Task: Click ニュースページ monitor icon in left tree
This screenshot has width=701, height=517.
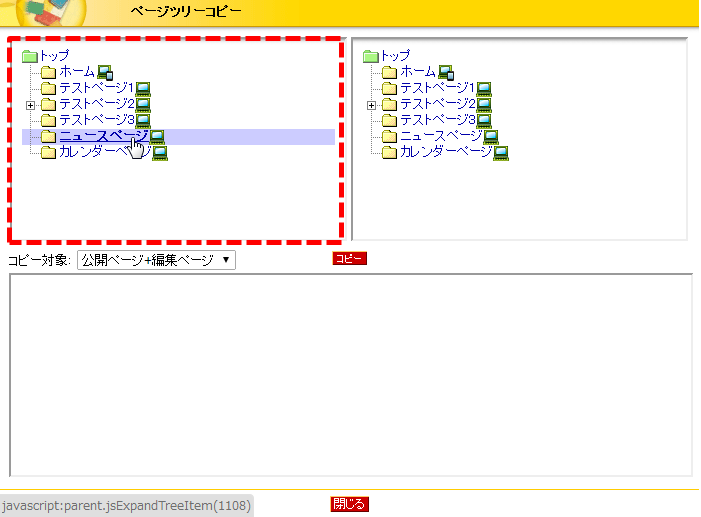Action: click(x=157, y=137)
